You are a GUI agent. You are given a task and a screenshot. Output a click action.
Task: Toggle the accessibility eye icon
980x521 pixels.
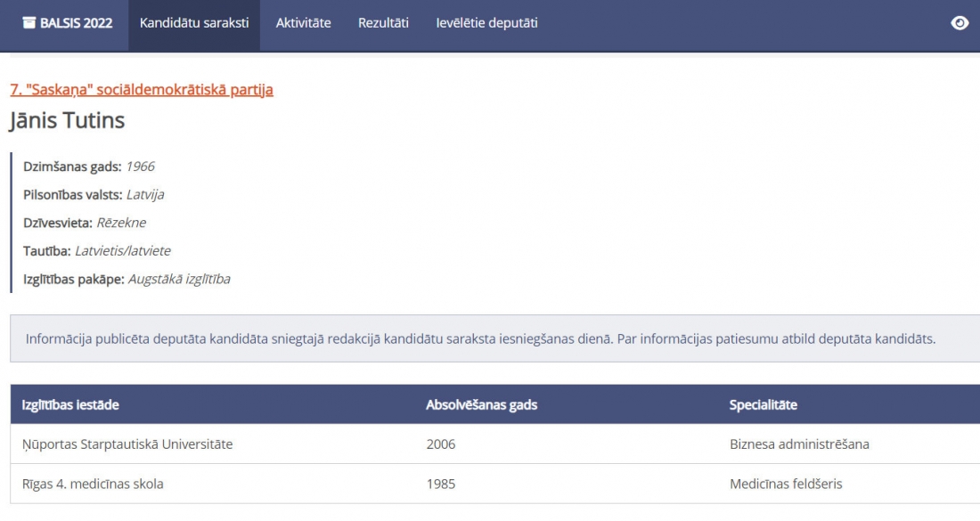pos(960,24)
